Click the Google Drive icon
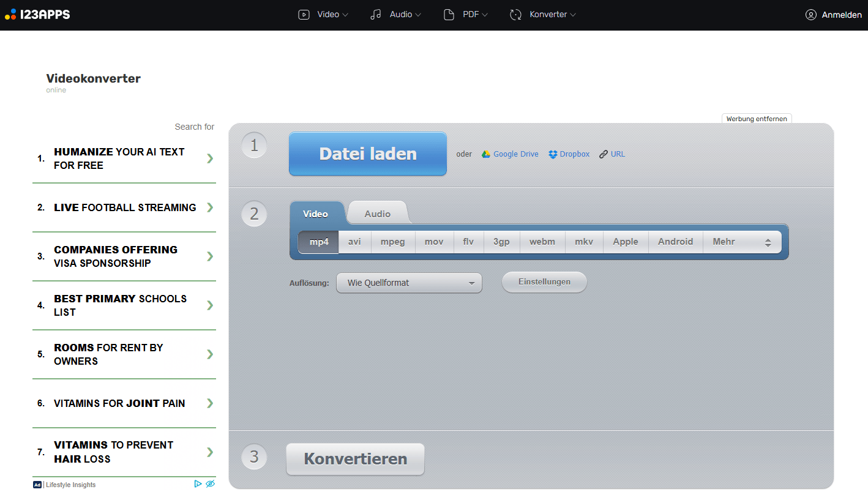 point(485,154)
